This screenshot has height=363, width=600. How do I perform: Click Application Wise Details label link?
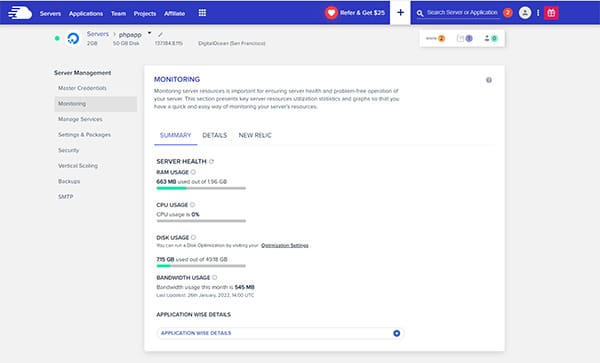coord(196,333)
